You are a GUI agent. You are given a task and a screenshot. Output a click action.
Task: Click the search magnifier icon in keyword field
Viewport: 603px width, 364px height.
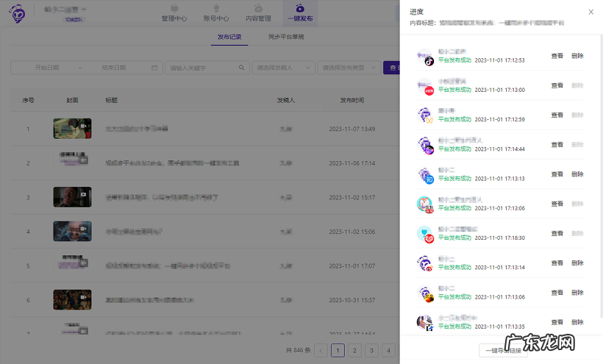pos(241,68)
